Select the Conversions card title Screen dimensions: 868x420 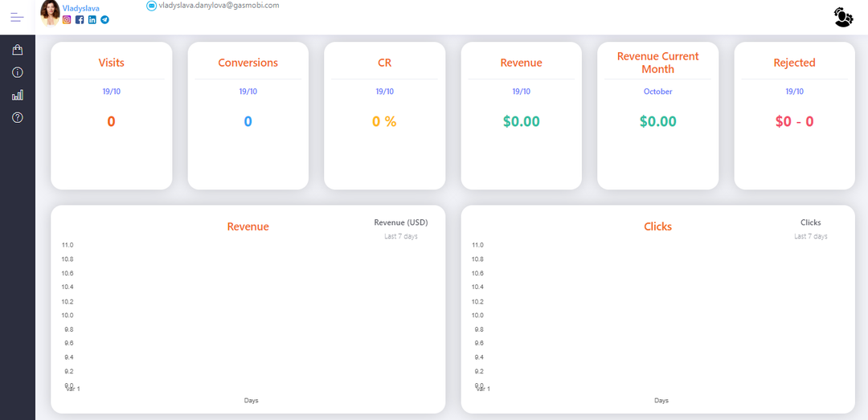pyautogui.click(x=248, y=63)
